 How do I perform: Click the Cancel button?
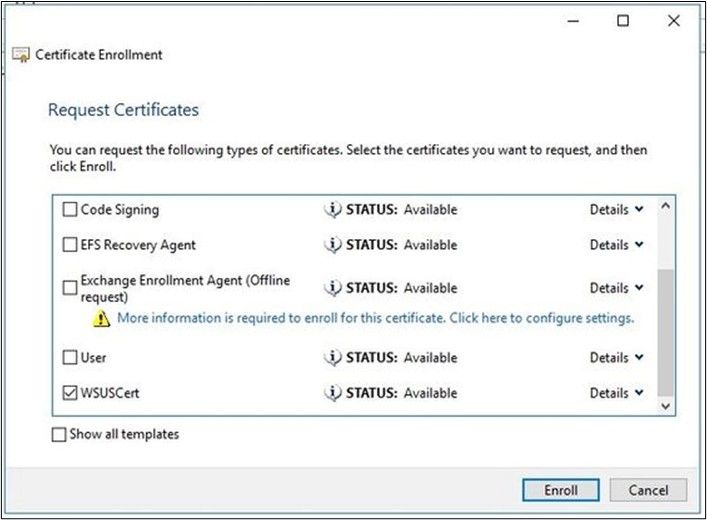648,490
